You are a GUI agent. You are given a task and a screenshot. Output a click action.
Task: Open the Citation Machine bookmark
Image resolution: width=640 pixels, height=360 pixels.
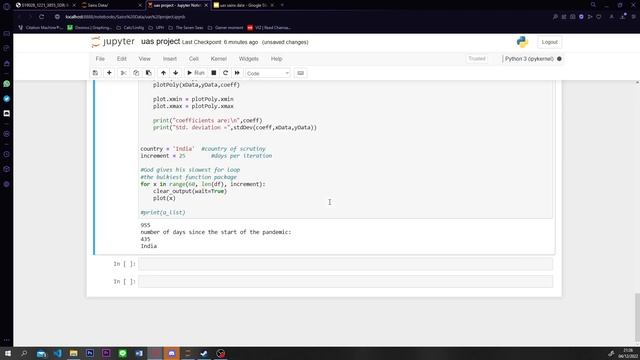[x=41, y=28]
